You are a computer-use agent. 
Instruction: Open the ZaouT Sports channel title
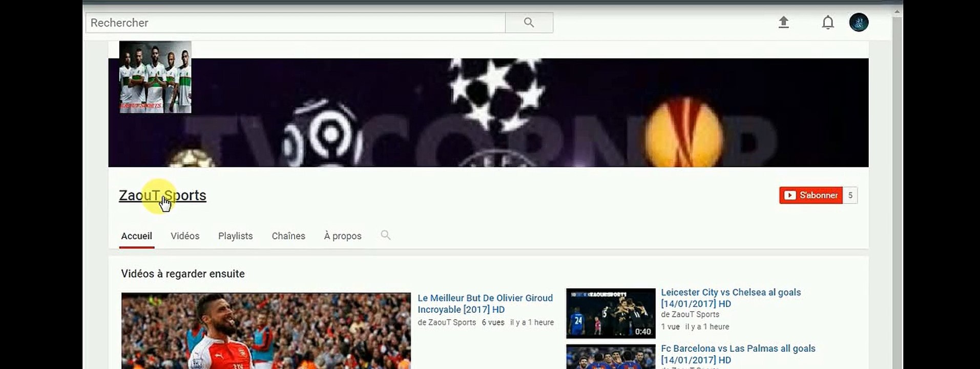click(x=162, y=195)
